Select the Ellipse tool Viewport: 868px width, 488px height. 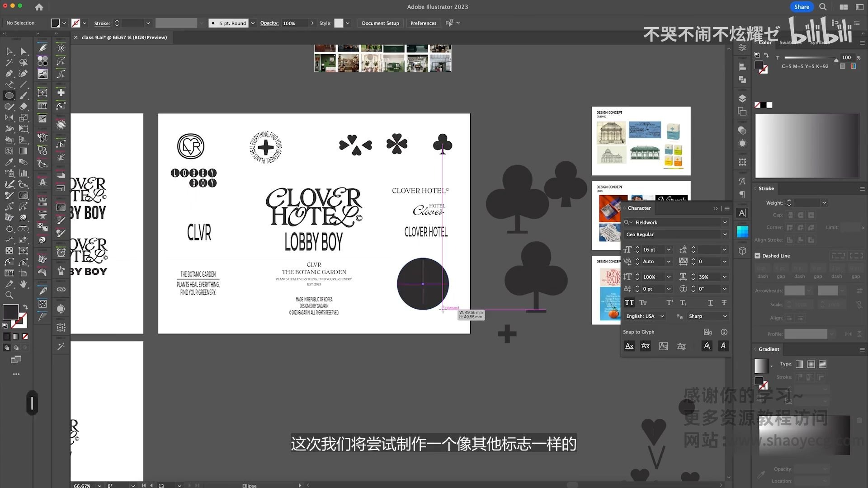coord(9,95)
